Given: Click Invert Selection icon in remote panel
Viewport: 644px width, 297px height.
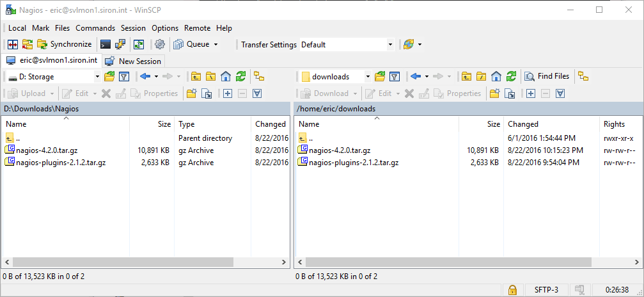Looking at the screenshot, I should (560, 93).
